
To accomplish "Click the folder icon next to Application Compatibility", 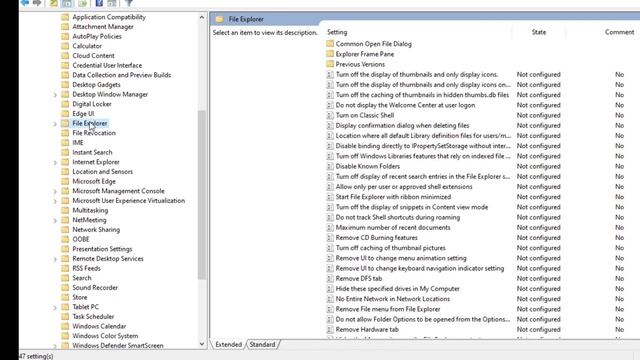I will click(x=65, y=17).
